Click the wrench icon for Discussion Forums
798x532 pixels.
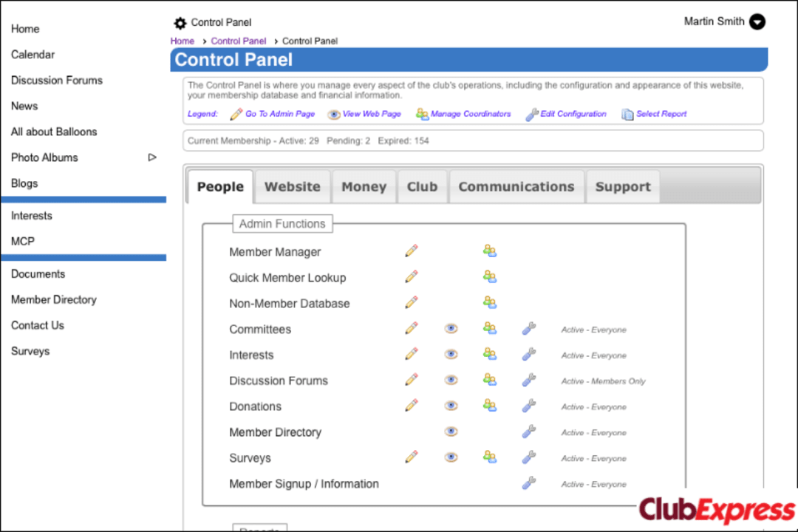pos(528,379)
